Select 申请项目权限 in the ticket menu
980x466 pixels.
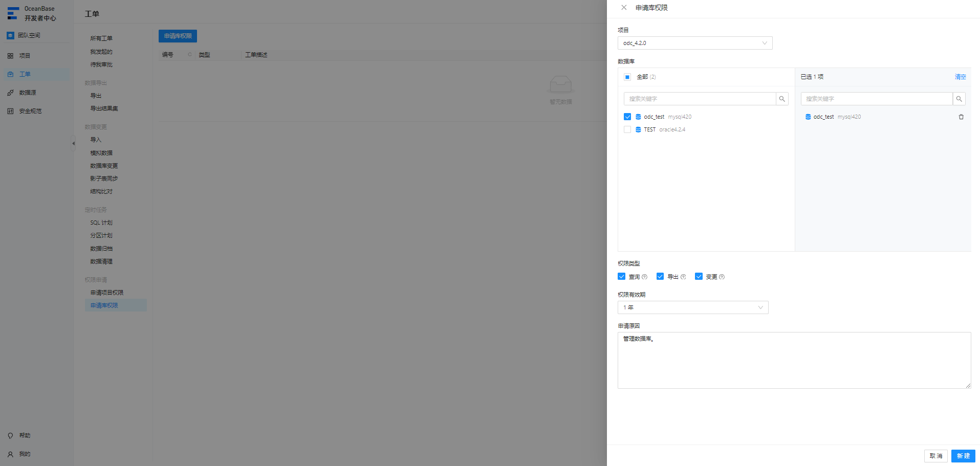[x=107, y=293]
